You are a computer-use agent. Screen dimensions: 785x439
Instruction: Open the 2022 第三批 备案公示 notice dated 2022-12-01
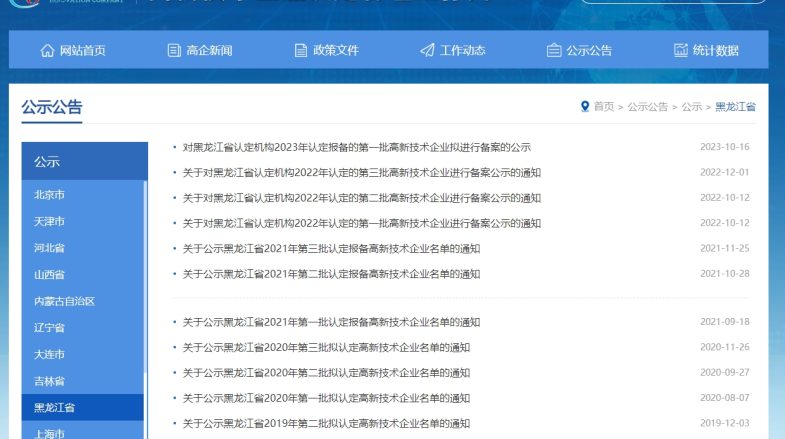tap(361, 172)
